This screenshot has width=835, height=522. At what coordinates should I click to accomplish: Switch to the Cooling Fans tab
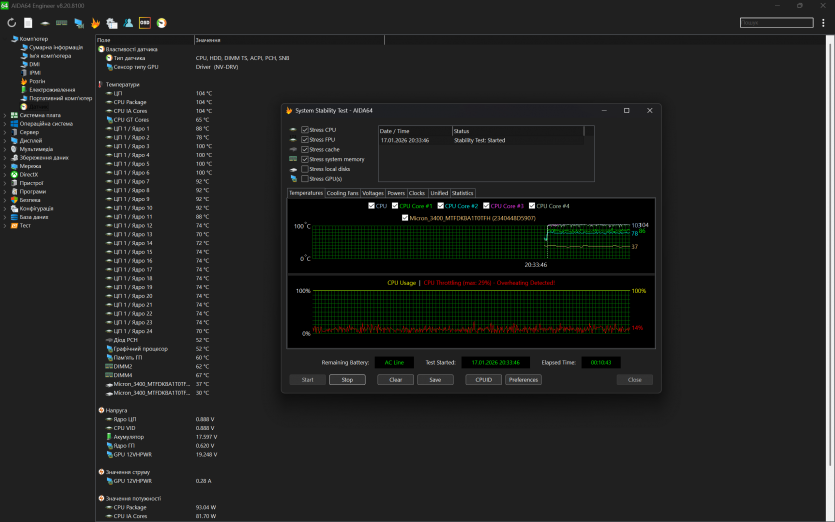pos(342,193)
